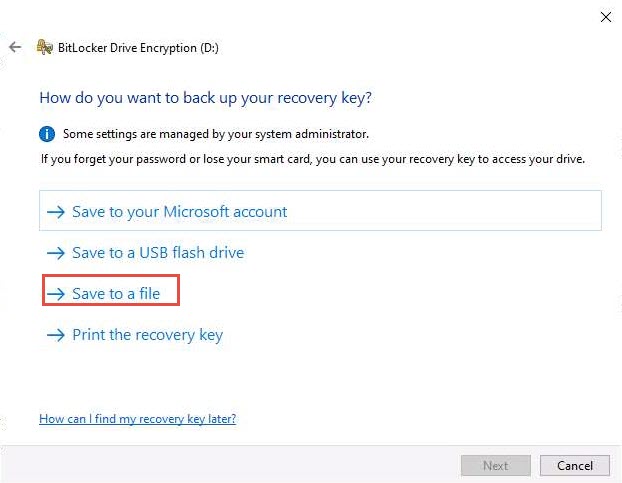
Task: Click the arrow icon beside Save to a file
Action: point(56,294)
